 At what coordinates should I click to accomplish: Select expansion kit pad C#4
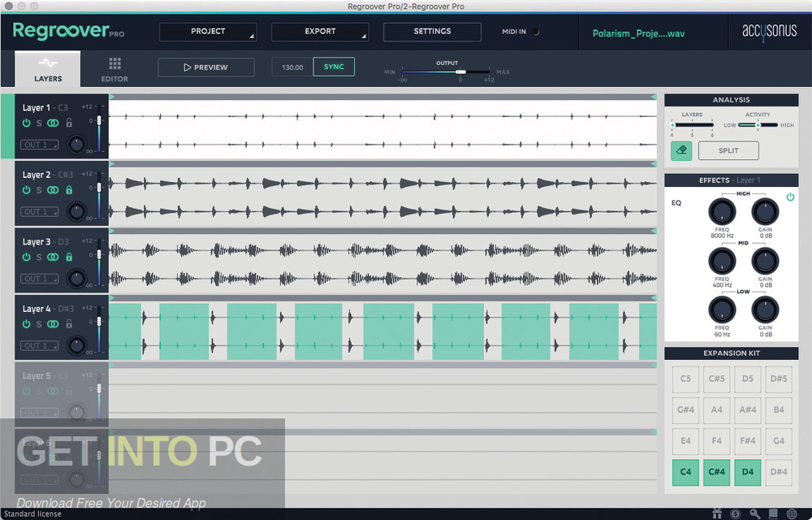click(717, 472)
